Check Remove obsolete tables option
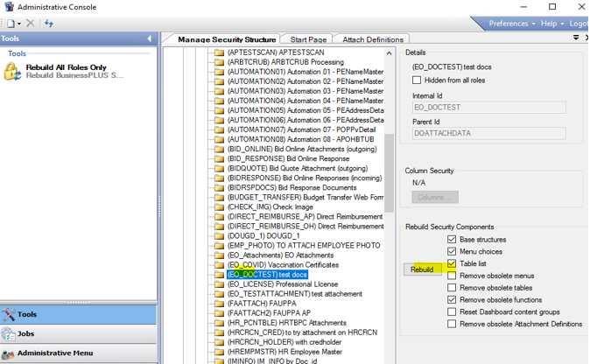 click(x=452, y=288)
